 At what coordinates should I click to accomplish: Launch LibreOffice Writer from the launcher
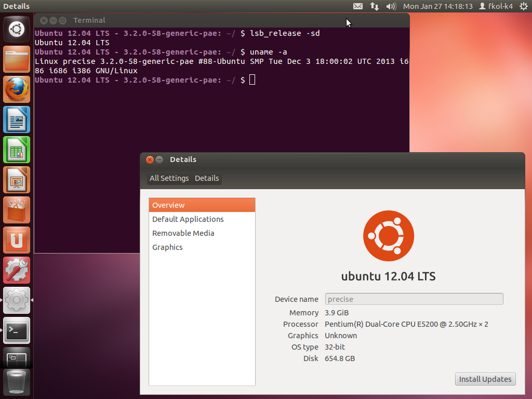pos(17,120)
